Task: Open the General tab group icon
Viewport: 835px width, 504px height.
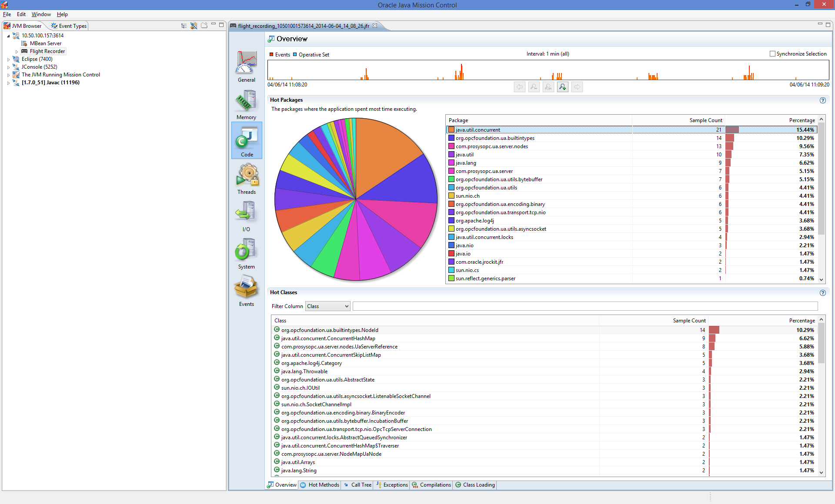Action: (x=247, y=66)
